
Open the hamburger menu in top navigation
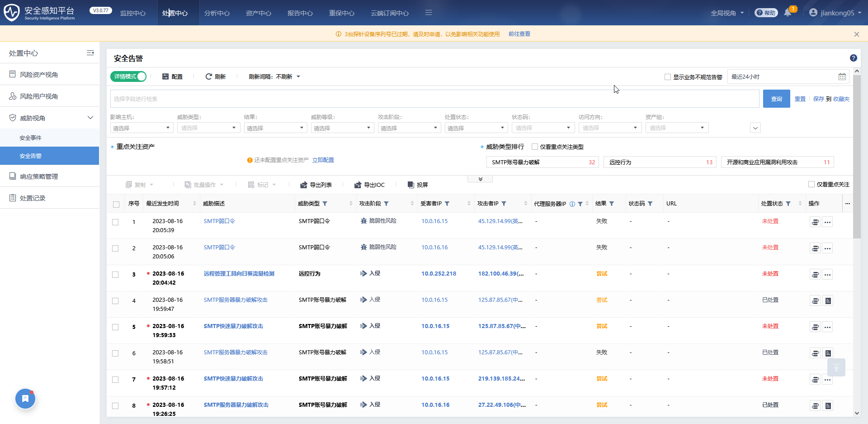tap(429, 13)
